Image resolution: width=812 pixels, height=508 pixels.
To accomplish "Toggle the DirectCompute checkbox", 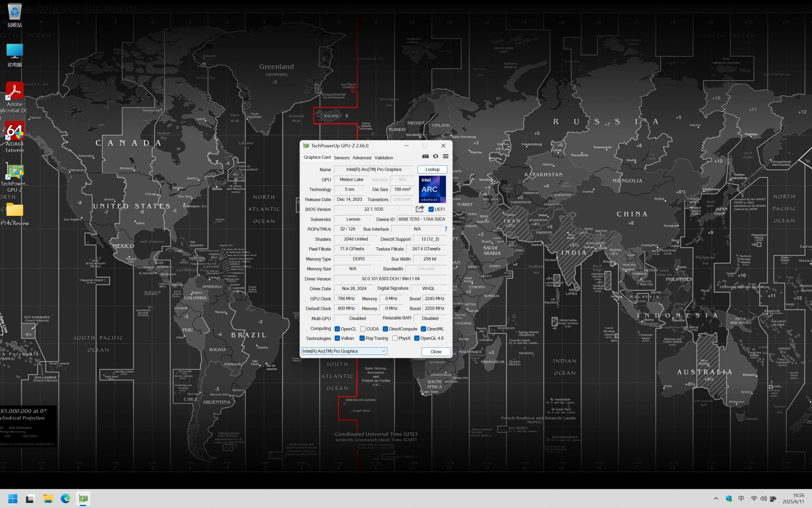I will [386, 329].
